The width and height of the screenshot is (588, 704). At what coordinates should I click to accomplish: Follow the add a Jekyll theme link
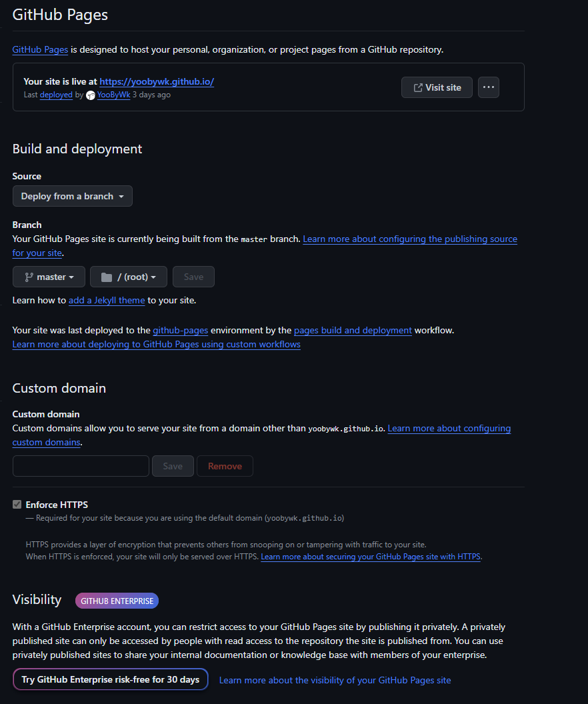click(107, 301)
